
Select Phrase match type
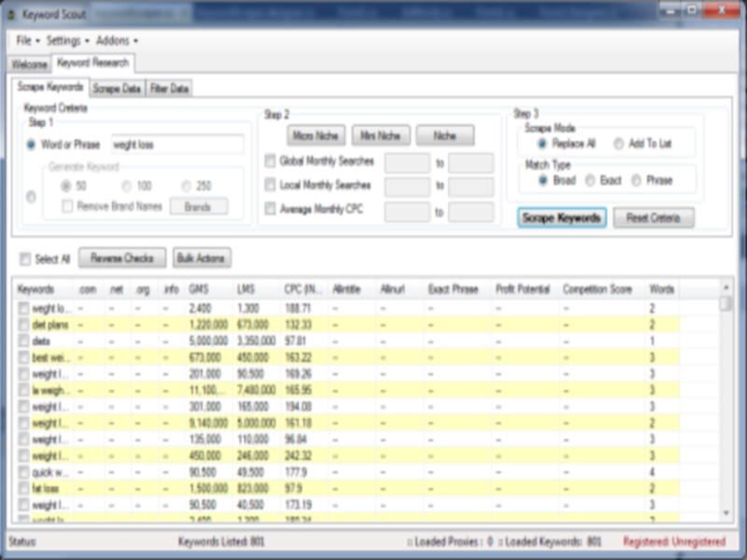636,180
